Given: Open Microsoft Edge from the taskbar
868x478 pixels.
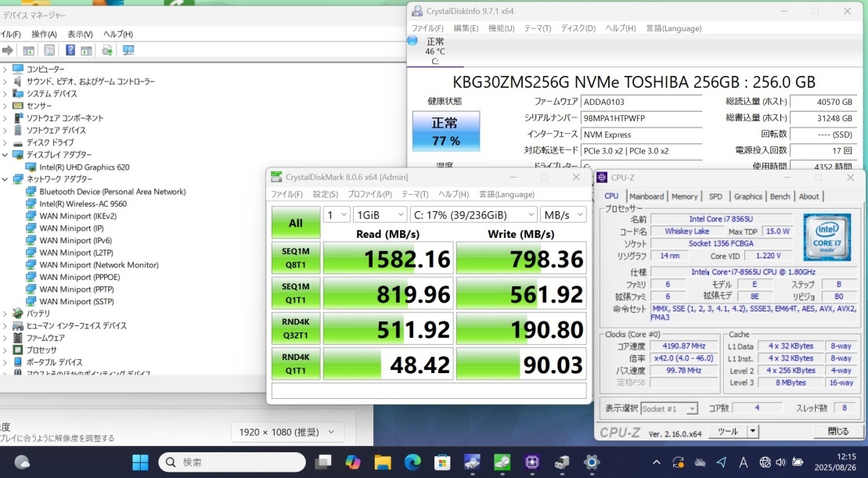Looking at the screenshot, I should click(412, 462).
